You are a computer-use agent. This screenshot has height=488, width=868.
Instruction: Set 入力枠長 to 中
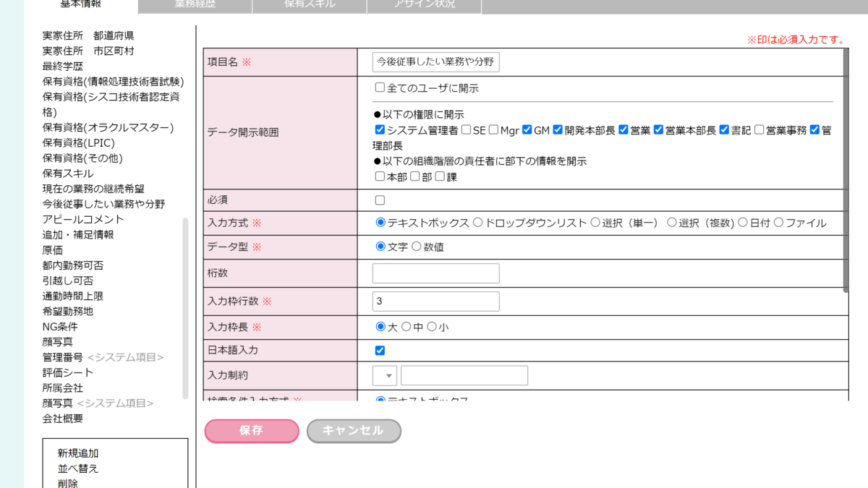click(x=406, y=327)
